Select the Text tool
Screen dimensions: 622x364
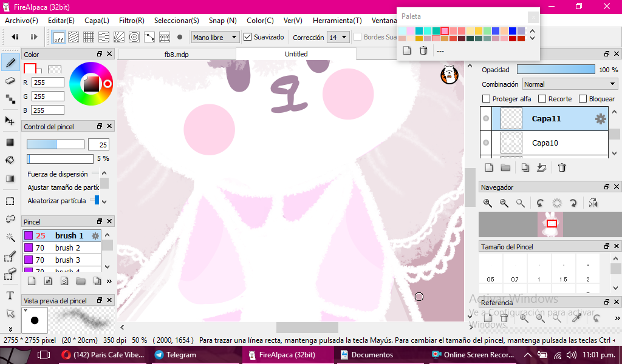[x=10, y=295]
